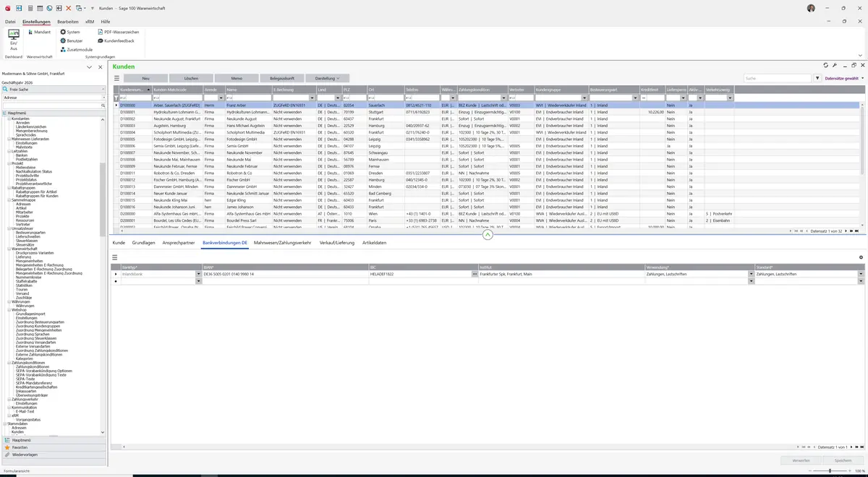
Task: Open the Adresse combo box
Action: coord(54,97)
